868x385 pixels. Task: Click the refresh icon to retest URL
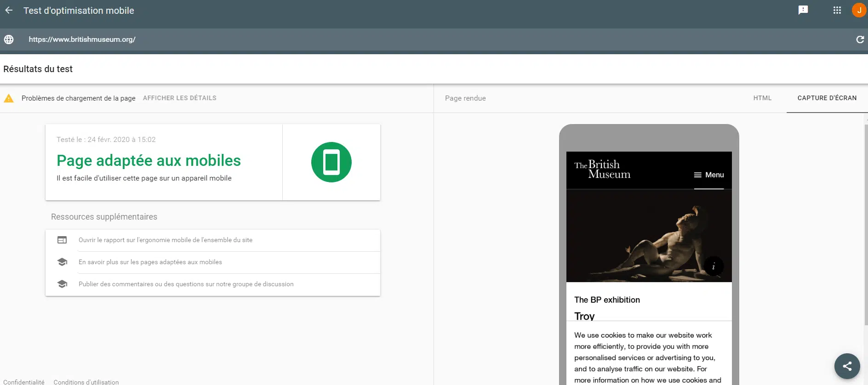tap(859, 40)
